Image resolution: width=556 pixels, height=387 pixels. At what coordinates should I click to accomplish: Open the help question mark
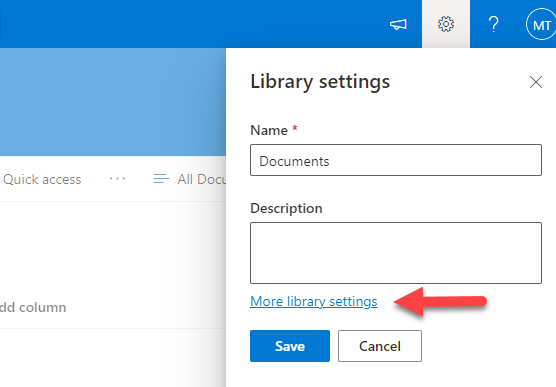[494, 24]
